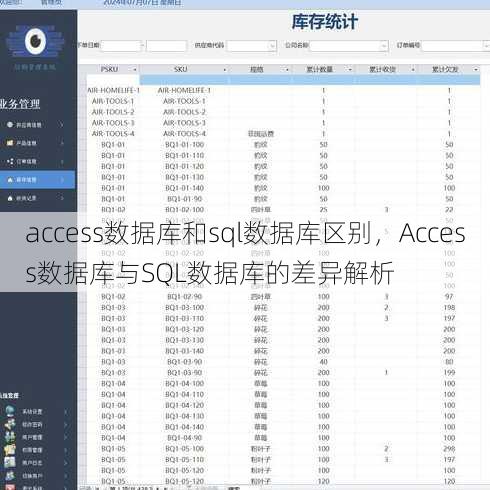Select PSKU cell AIR-TOOLS-2
The image size is (490, 490).
pyautogui.click(x=113, y=112)
